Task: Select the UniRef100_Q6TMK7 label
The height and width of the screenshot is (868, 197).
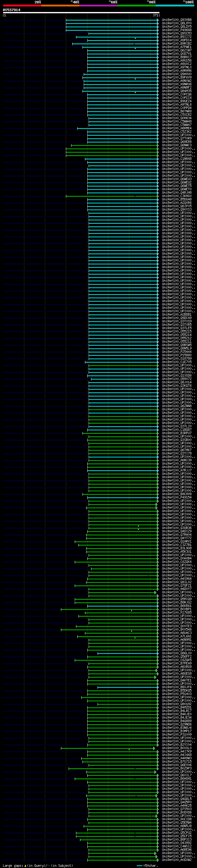Action: (x=176, y=450)
